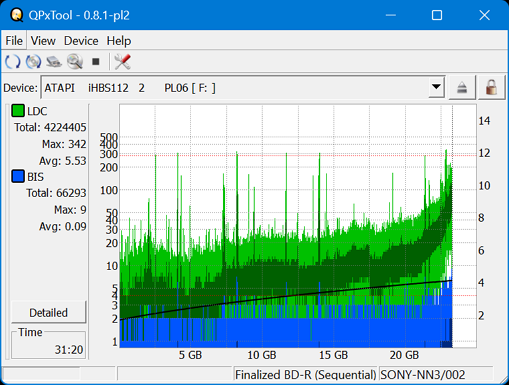
Task: Click the load media info disc icon
Action: click(x=33, y=62)
